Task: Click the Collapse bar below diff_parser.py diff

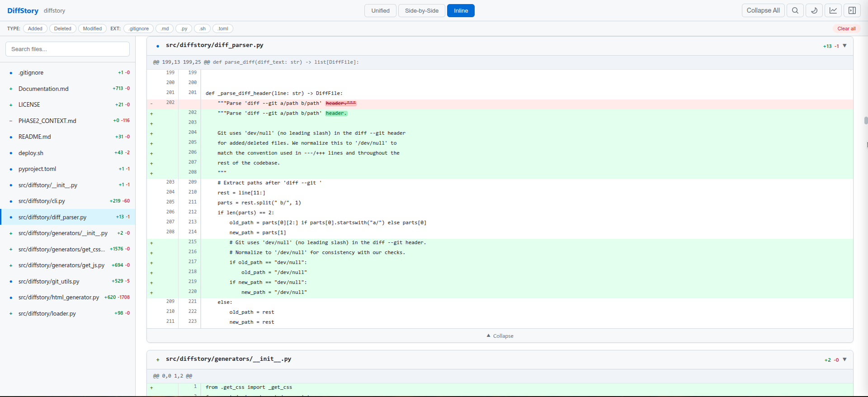Action: coord(500,336)
